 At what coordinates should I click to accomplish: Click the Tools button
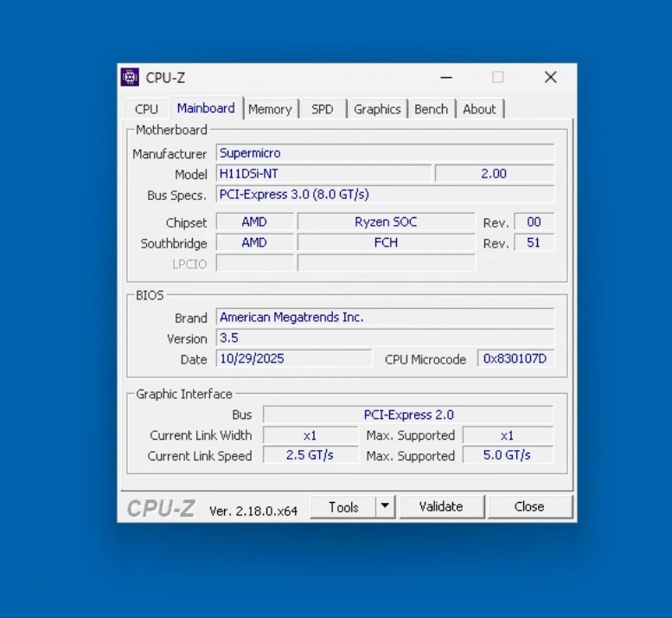pos(343,507)
